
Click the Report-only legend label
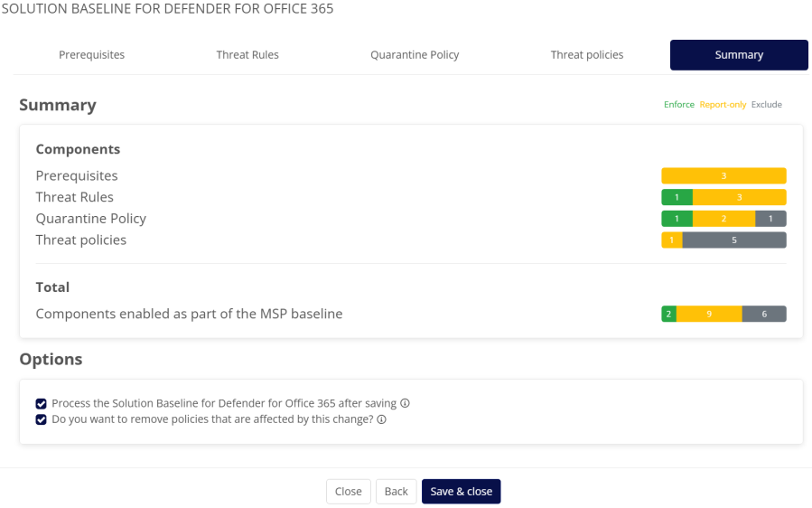pyautogui.click(x=723, y=105)
